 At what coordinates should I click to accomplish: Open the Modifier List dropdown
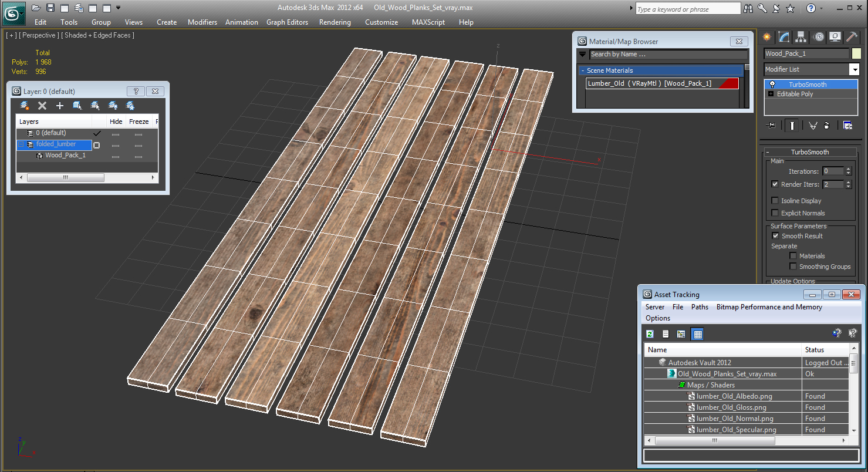click(x=854, y=69)
